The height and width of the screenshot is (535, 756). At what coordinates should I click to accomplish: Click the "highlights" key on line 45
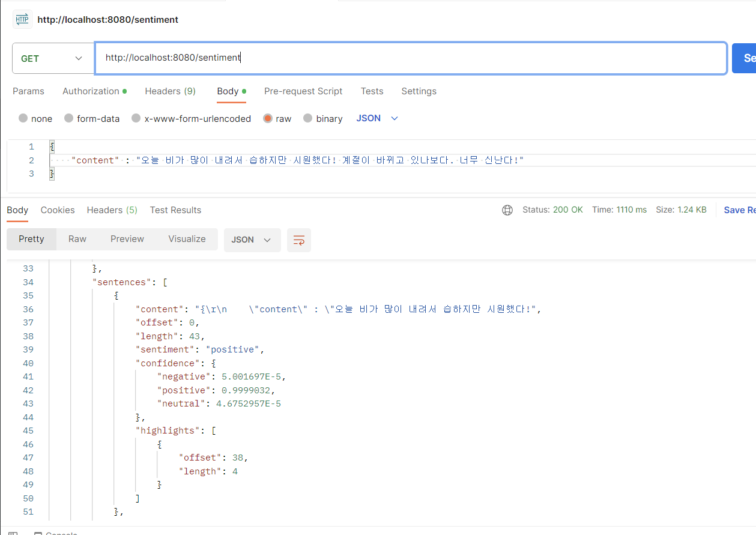click(x=168, y=431)
